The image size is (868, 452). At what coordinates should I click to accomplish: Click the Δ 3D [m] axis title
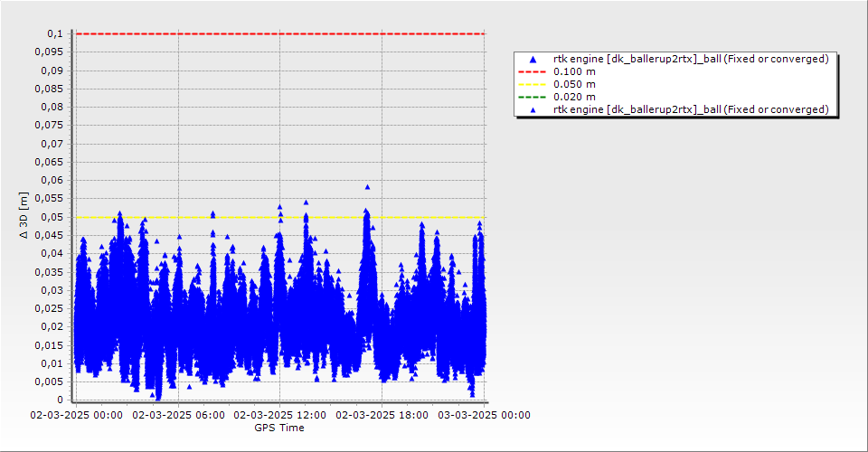[24, 215]
